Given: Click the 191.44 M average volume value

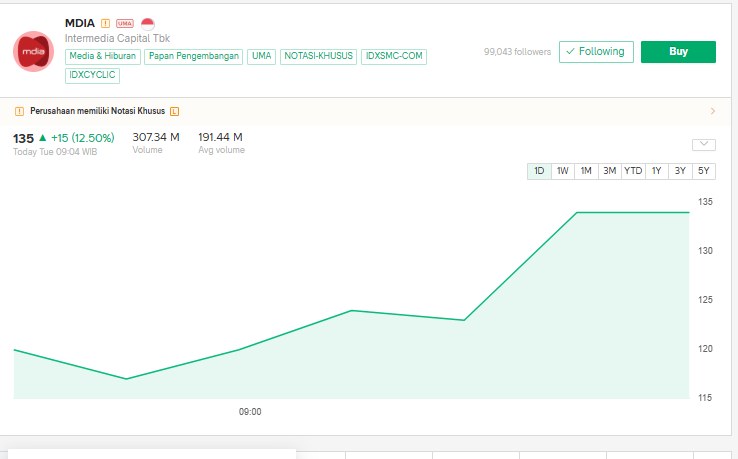Looking at the screenshot, I should point(220,137).
